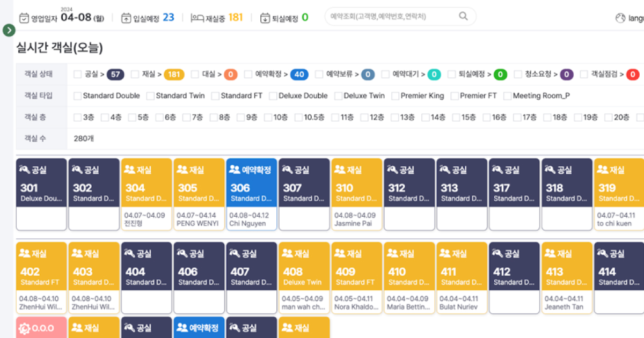The image size is (644, 338).
Task: Click the search magnifier icon
Action: (463, 16)
